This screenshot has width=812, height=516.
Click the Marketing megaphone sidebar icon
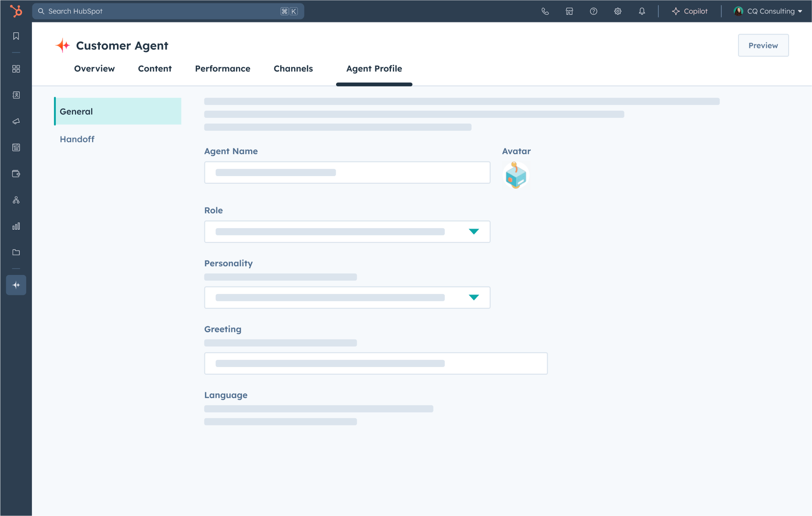tap(16, 121)
